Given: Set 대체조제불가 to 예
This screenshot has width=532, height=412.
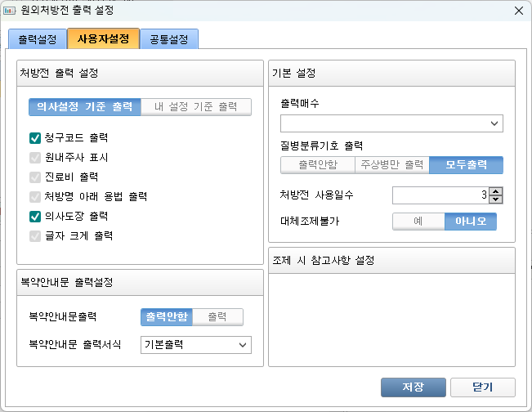Looking at the screenshot, I should pyautogui.click(x=418, y=222).
